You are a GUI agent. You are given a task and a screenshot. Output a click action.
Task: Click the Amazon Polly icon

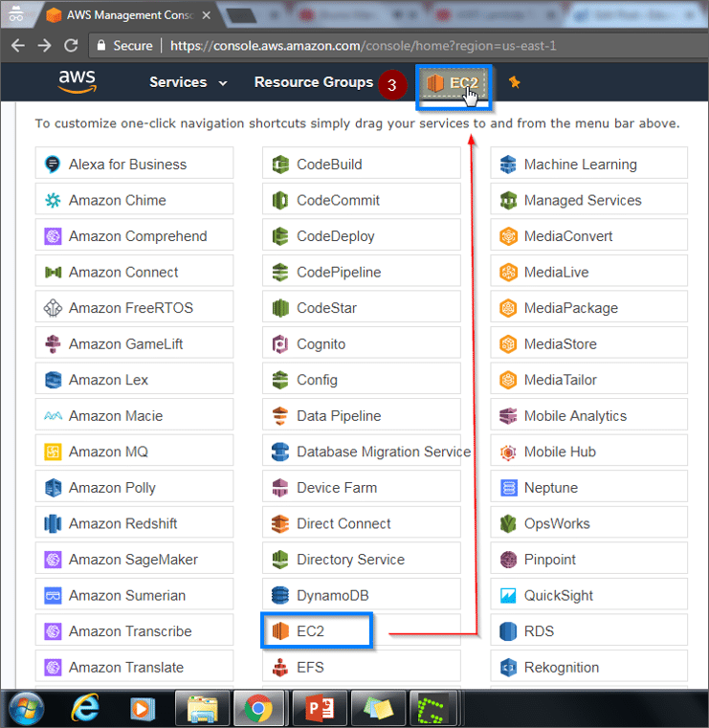[53, 488]
